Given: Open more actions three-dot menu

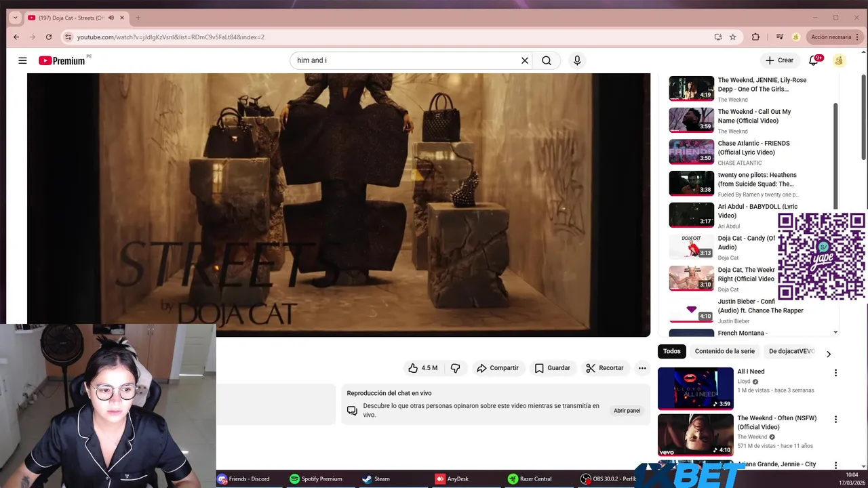Looking at the screenshot, I should (x=642, y=368).
